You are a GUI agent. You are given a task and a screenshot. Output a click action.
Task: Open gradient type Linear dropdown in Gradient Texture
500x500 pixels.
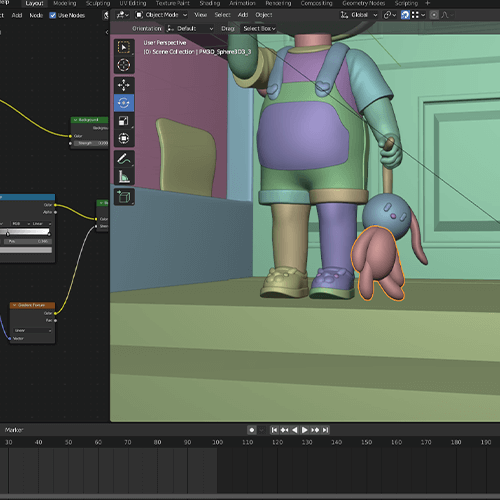pos(33,330)
